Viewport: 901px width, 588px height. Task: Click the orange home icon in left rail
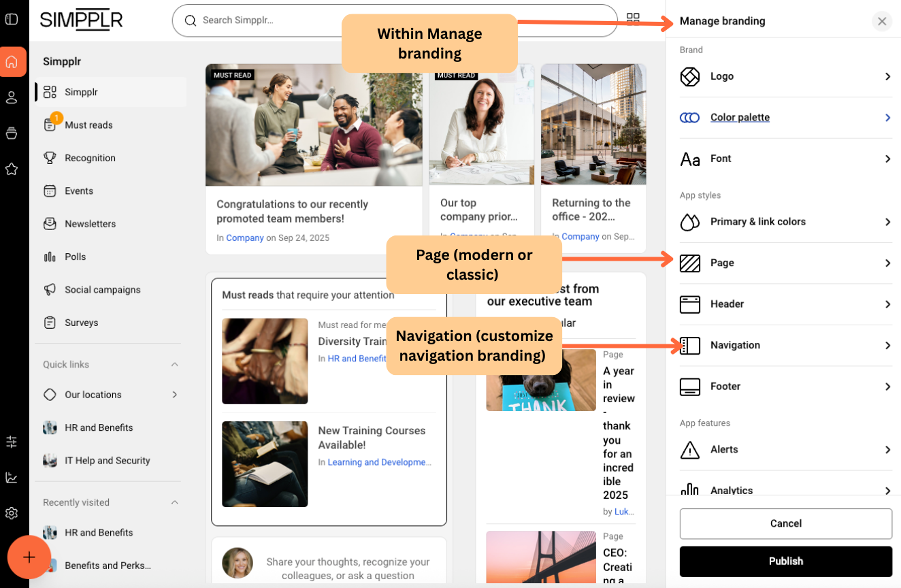click(12, 62)
